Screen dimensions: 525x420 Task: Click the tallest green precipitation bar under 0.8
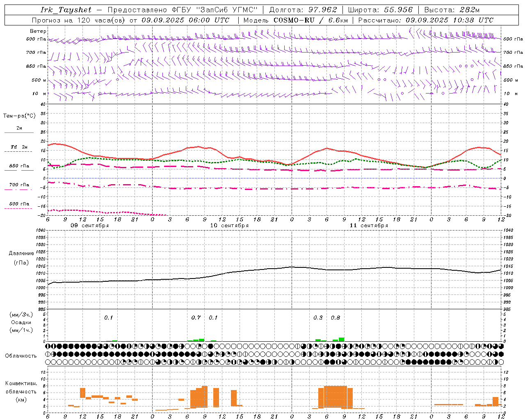341,339
